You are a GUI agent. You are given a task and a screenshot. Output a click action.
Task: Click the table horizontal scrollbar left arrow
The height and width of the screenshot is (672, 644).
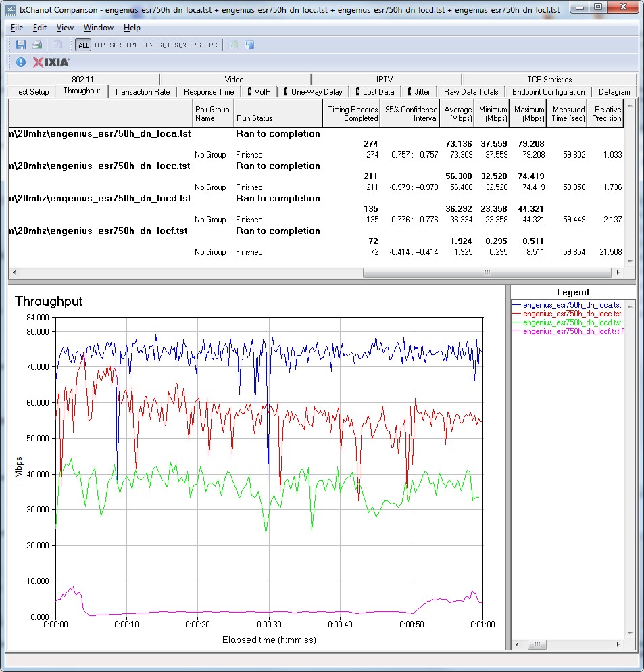[14, 272]
